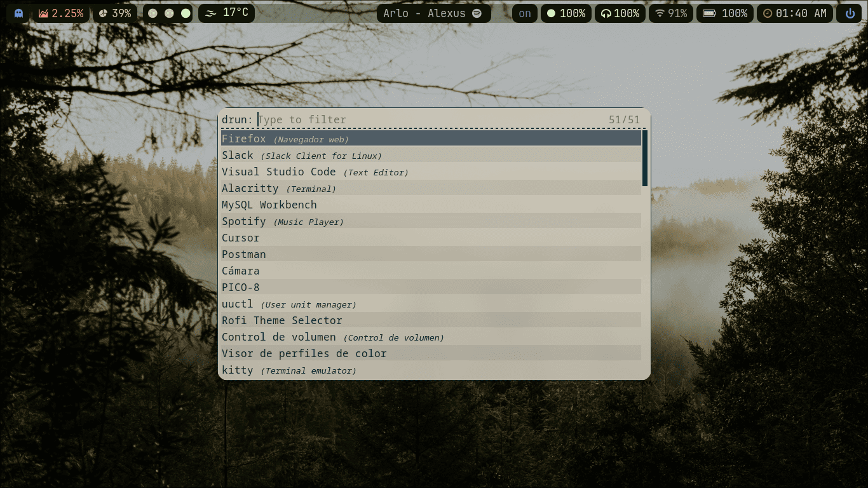Image resolution: width=868 pixels, height=488 pixels.
Task: Open the Wi-Fi 91% network module
Action: pos(671,13)
